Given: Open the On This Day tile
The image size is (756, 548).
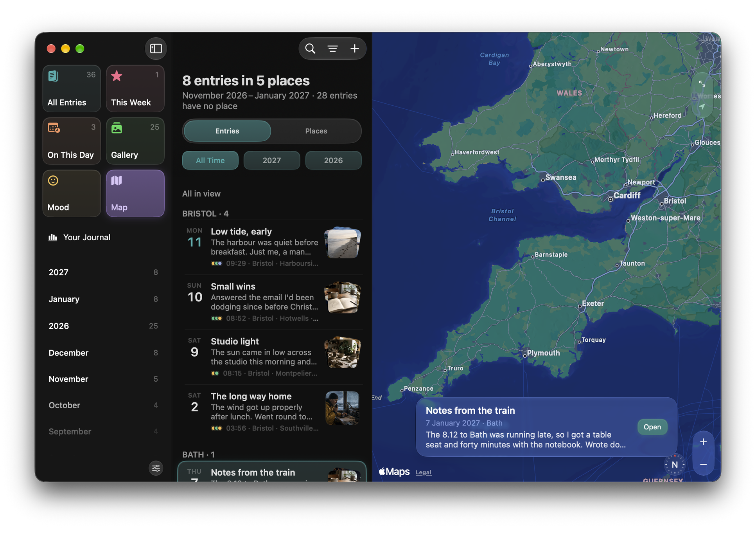Looking at the screenshot, I should (72, 141).
